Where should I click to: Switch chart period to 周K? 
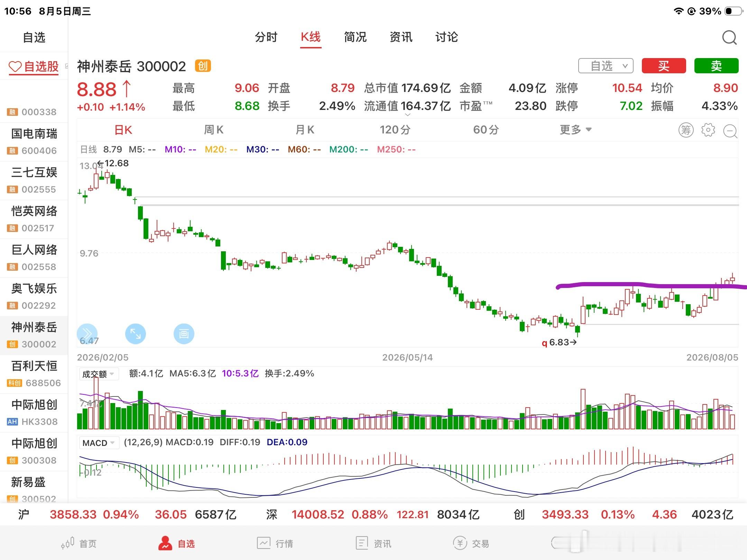point(213,130)
